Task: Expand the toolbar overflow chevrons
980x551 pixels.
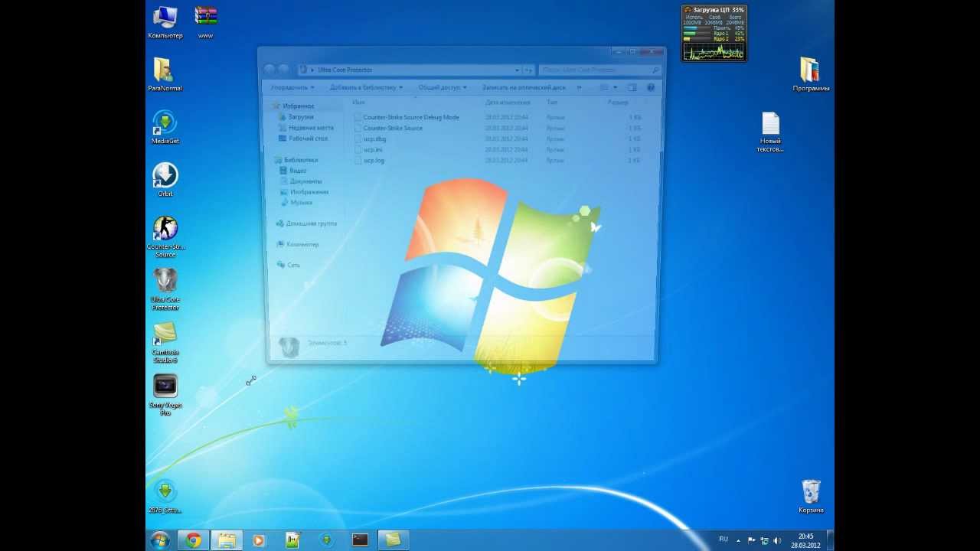Action: [x=579, y=87]
